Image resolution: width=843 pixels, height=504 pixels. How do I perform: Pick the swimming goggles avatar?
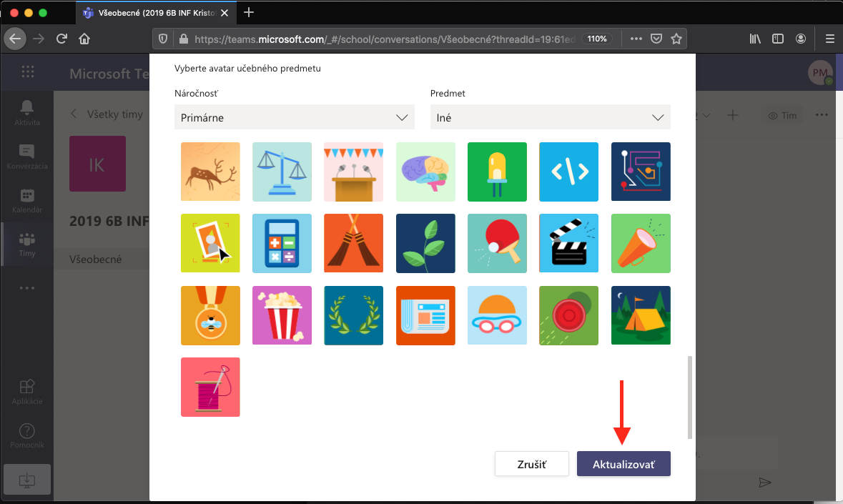pyautogui.click(x=497, y=315)
